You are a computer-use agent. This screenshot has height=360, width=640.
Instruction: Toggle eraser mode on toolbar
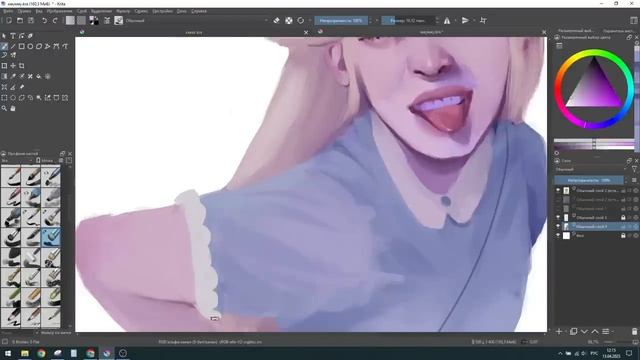coord(277,20)
